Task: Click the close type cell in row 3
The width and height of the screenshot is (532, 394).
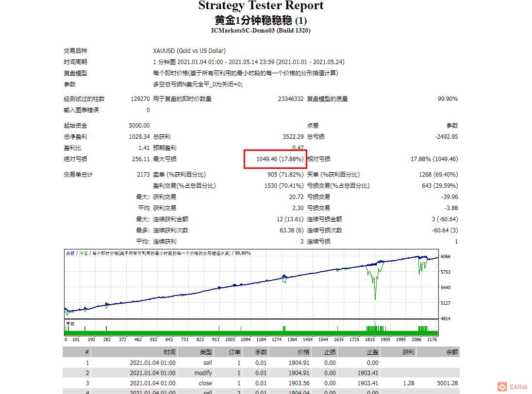Action: coord(206,383)
